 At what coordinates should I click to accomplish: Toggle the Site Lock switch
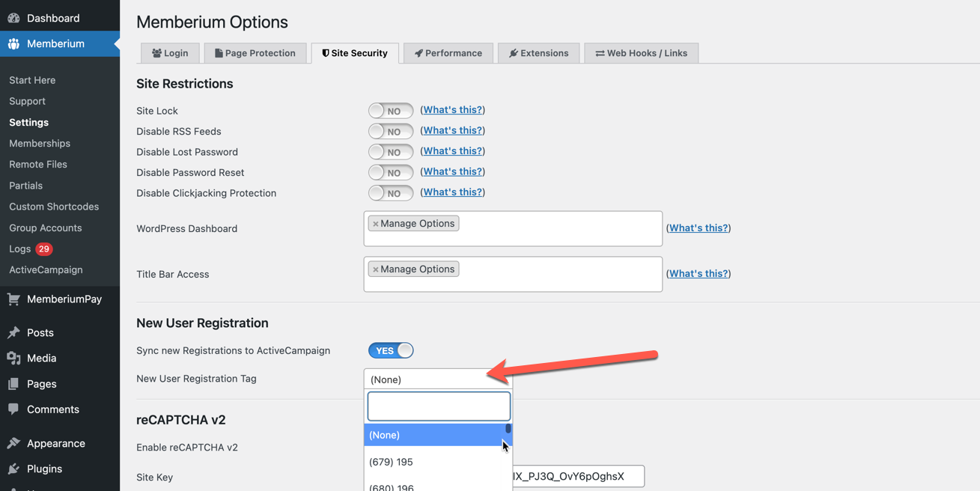pyautogui.click(x=391, y=111)
